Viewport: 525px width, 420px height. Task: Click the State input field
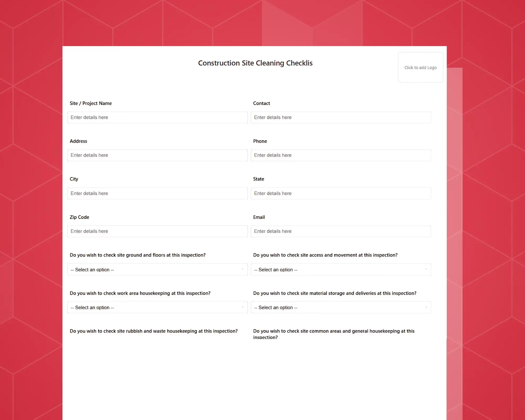341,193
